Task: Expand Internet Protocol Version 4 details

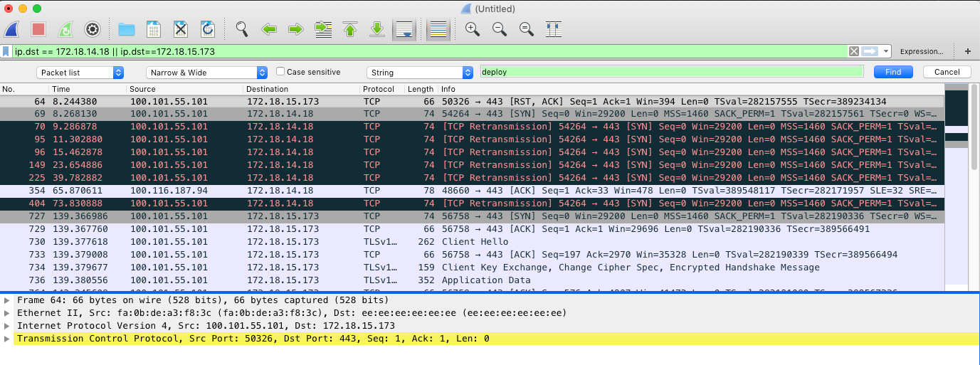Action: tap(7, 326)
